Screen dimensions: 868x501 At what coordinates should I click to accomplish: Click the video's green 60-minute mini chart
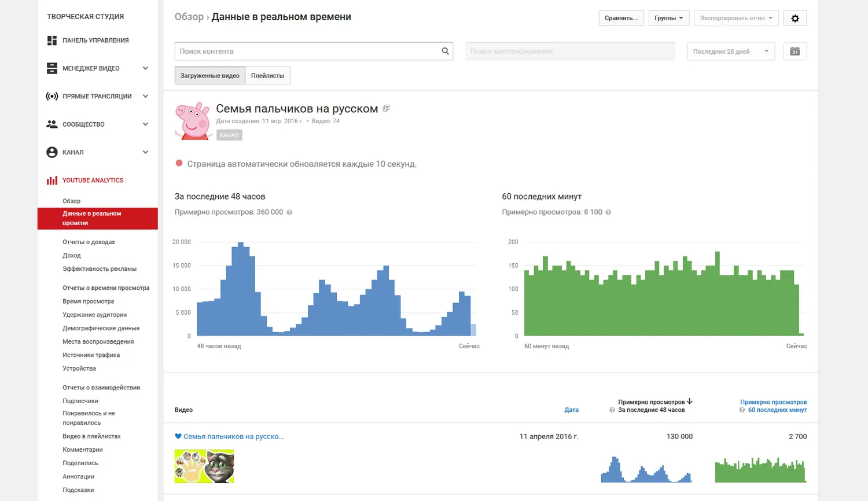coord(760,469)
